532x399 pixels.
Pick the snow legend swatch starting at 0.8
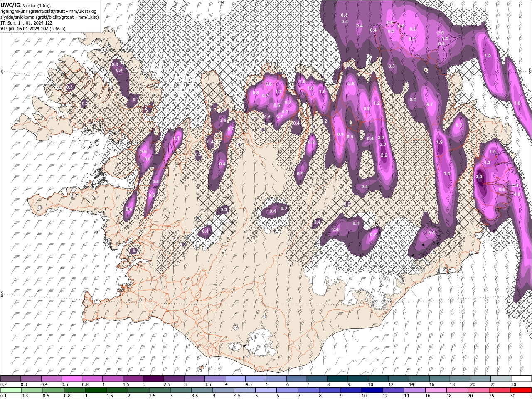[92, 379]
